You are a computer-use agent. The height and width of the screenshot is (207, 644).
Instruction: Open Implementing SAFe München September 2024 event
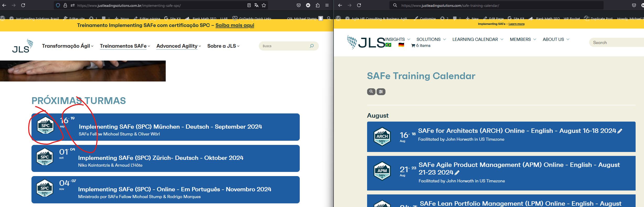pyautogui.click(x=165, y=127)
